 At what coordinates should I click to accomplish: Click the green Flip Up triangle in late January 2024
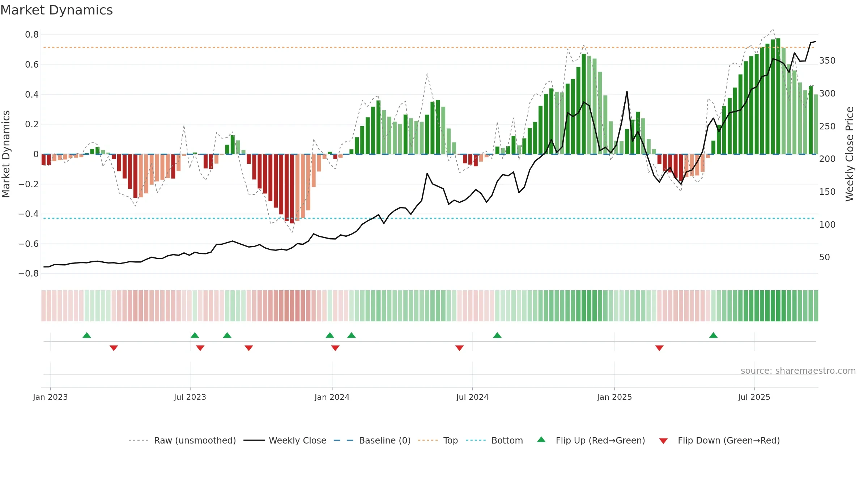pos(352,335)
